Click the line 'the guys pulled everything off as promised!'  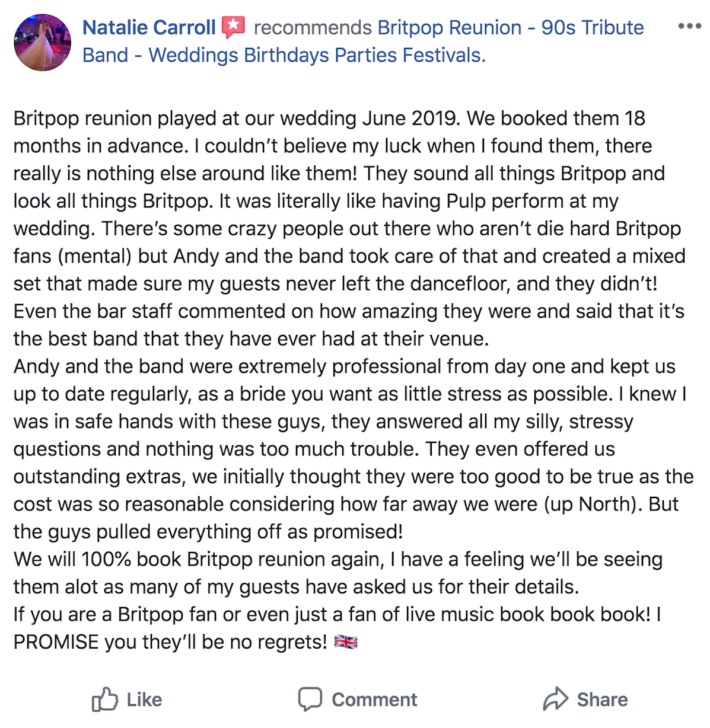(x=208, y=532)
